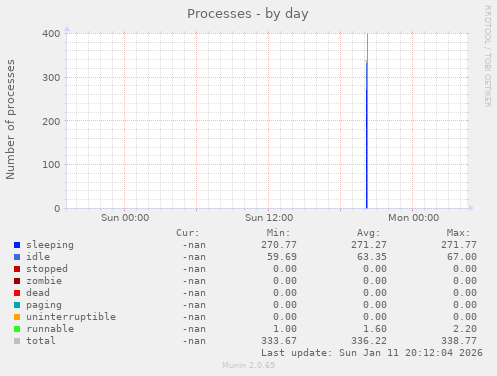Click the 'Min:' column header
497x376 pixels.
click(278, 233)
